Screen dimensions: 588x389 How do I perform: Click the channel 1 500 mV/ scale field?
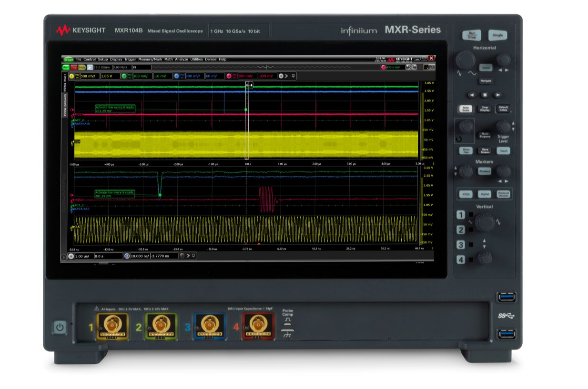point(88,76)
